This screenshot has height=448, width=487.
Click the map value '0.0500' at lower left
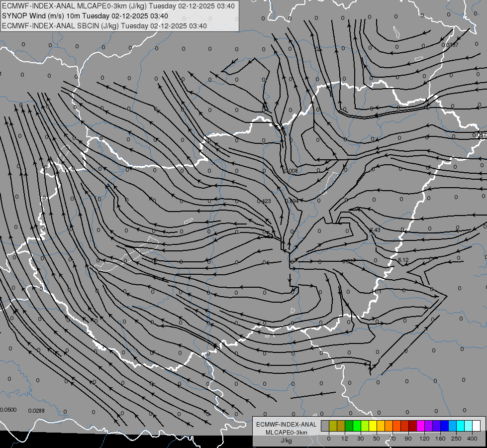tap(8, 410)
